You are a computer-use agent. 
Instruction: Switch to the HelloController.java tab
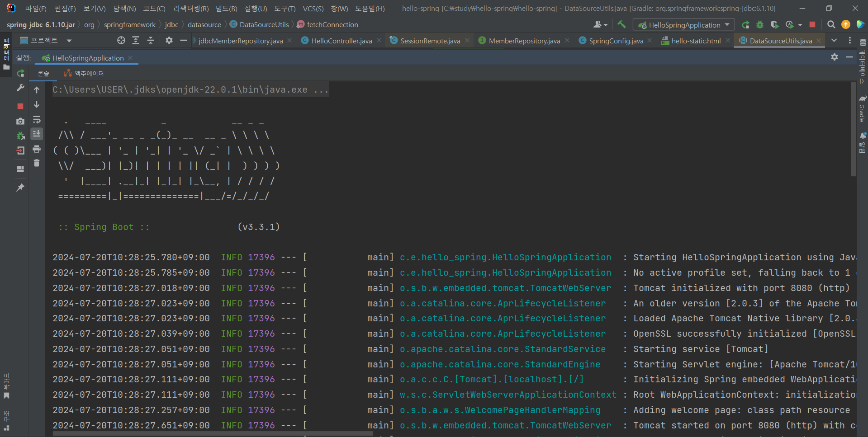(x=342, y=41)
